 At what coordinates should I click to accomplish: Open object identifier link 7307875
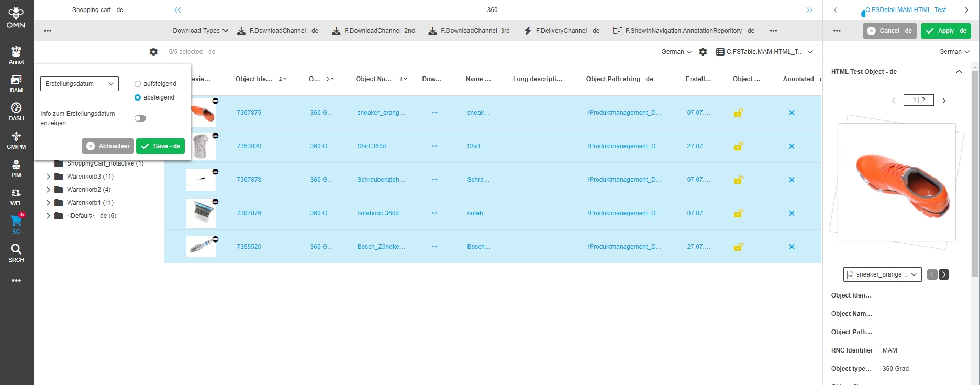[249, 113]
